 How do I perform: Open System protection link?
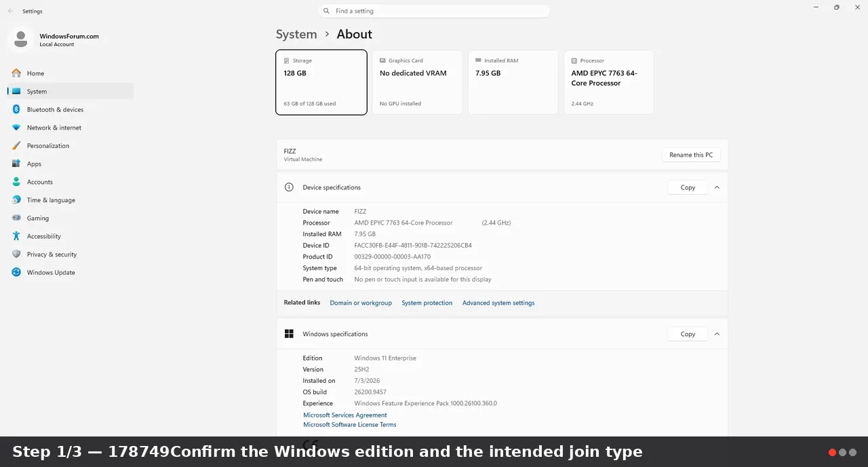[x=427, y=303]
